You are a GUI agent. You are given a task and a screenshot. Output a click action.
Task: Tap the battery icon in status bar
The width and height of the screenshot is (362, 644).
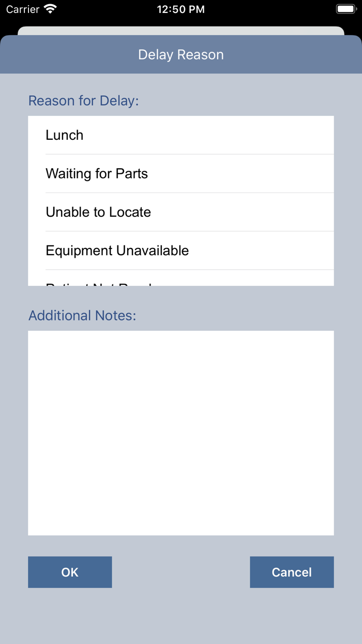click(x=346, y=9)
